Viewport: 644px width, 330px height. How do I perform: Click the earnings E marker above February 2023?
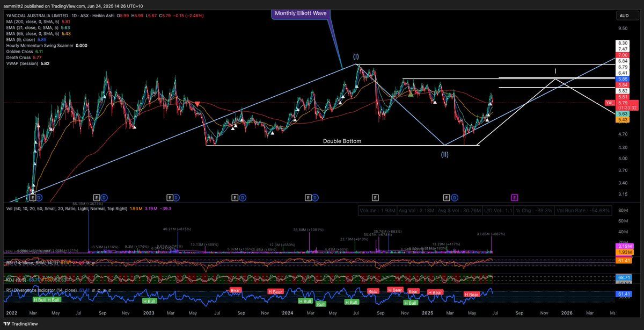tap(170, 198)
